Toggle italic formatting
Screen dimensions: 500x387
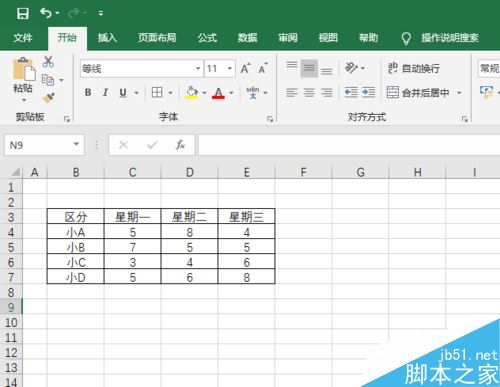click(x=105, y=92)
